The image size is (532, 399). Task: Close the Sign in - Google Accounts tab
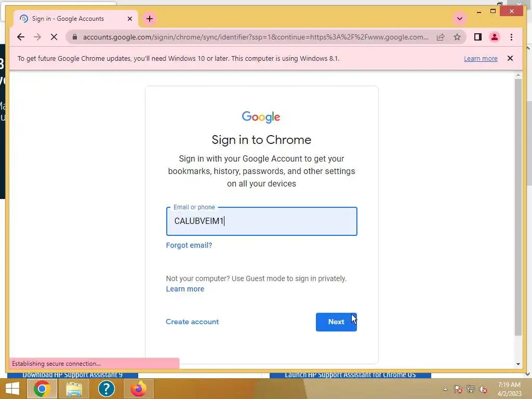129,19
